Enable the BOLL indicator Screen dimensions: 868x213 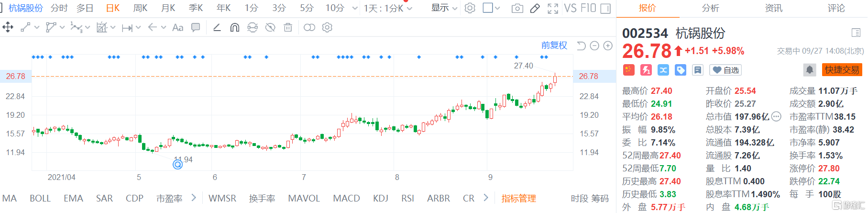40,198
